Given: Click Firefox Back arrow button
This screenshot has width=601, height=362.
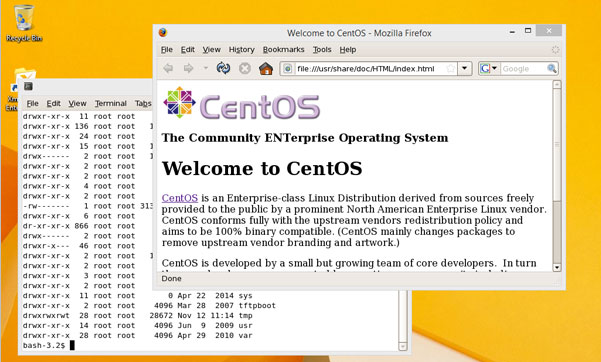Looking at the screenshot, I should click(x=168, y=69).
